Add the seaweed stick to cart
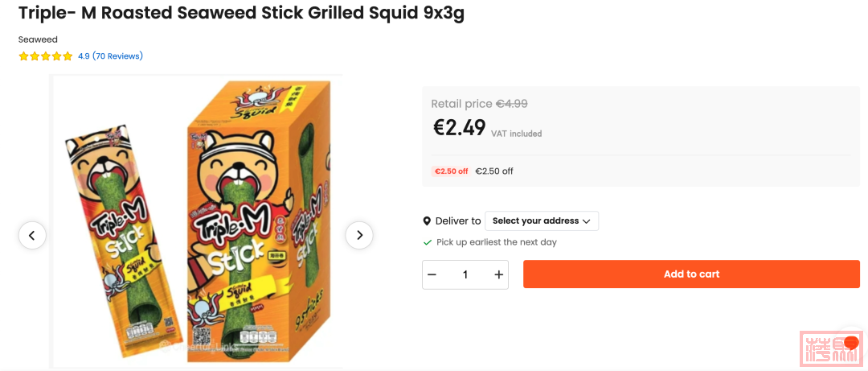The width and height of the screenshot is (868, 371). tap(691, 274)
